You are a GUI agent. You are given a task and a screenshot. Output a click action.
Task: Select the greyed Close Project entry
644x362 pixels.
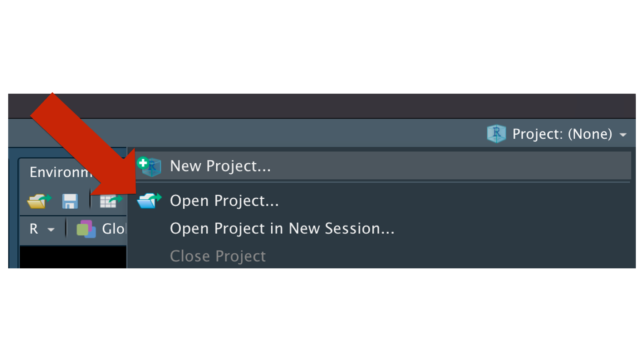(383, 256)
